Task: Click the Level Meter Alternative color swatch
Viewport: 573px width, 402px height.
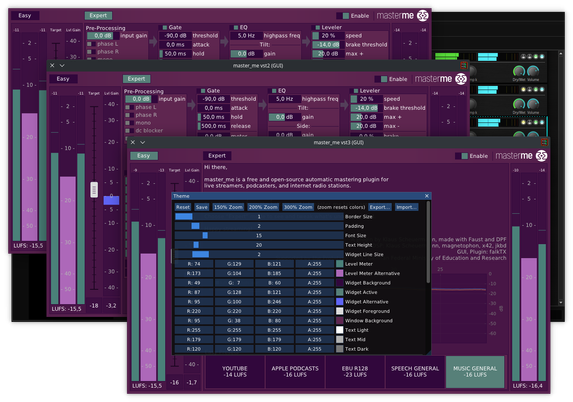Action: point(339,273)
